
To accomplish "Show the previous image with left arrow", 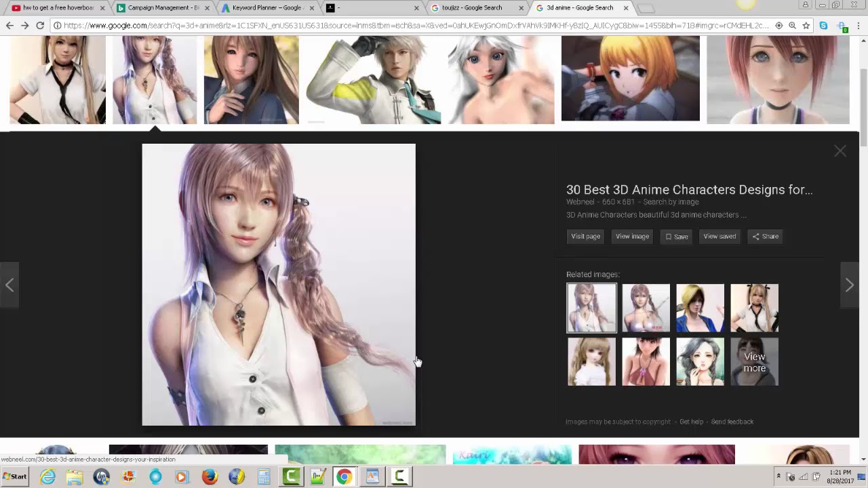I will coord(9,285).
